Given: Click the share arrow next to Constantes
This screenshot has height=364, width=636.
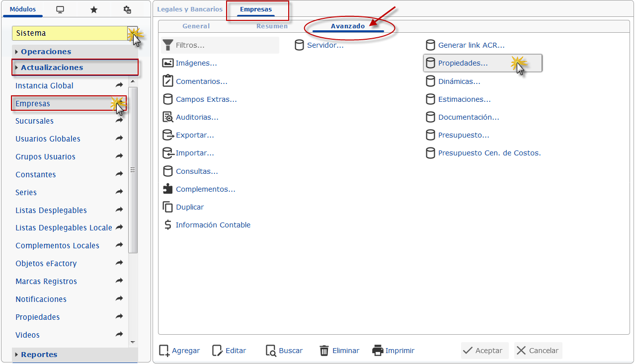Looking at the screenshot, I should pos(119,174).
